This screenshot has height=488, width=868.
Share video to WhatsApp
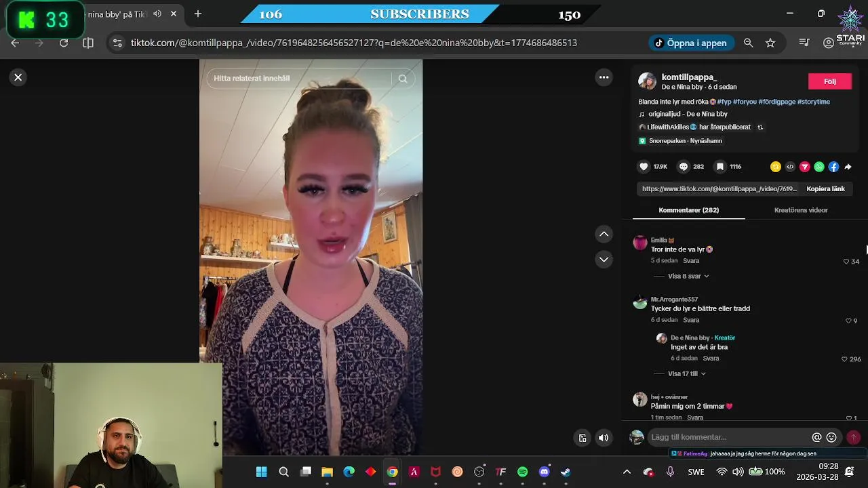click(819, 167)
